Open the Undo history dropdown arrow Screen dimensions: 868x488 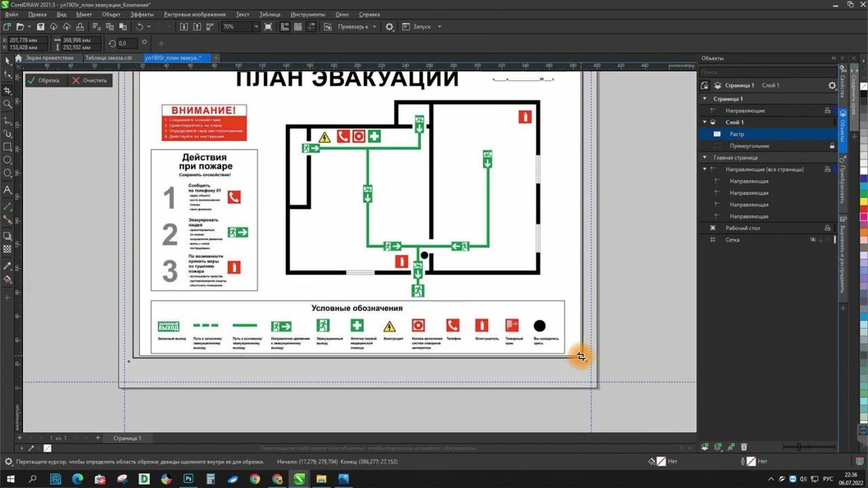(149, 26)
